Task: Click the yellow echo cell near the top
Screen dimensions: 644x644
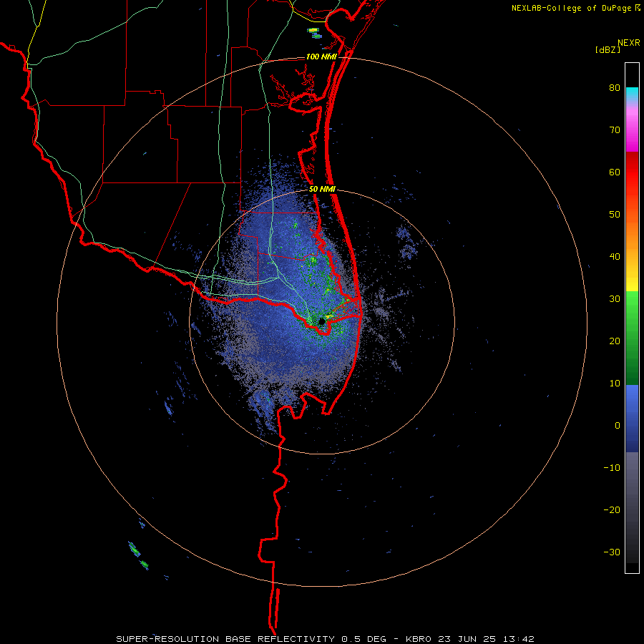Action: (x=313, y=30)
